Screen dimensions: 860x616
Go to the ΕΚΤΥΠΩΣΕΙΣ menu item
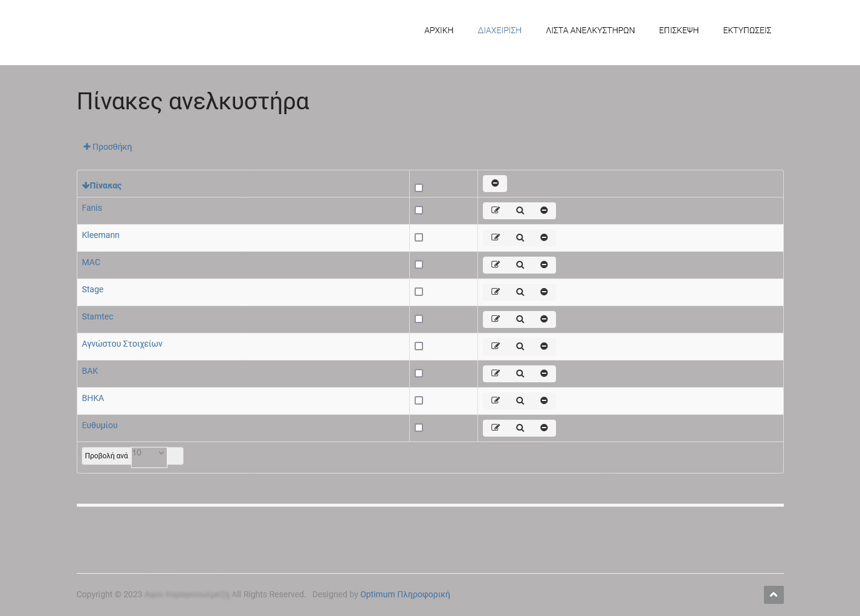point(747,30)
